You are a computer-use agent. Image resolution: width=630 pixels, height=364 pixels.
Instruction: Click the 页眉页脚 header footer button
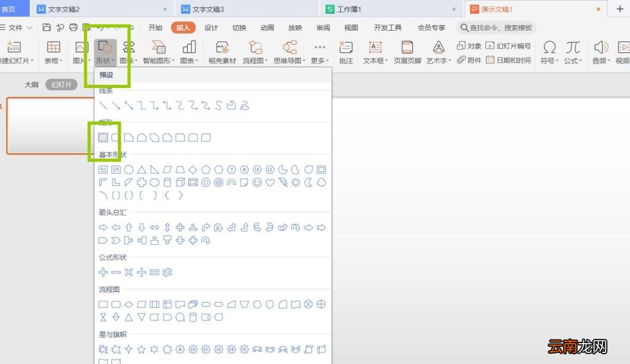pos(407,52)
